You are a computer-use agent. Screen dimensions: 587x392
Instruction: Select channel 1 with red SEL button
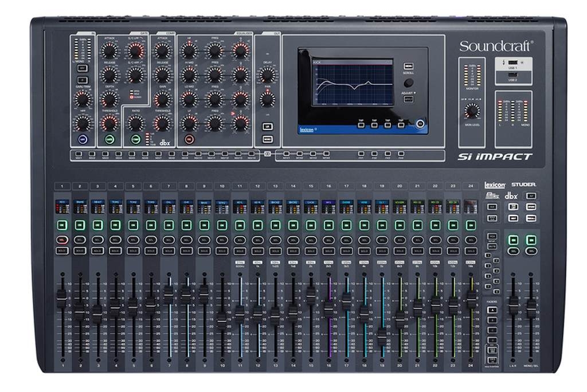tap(62, 239)
